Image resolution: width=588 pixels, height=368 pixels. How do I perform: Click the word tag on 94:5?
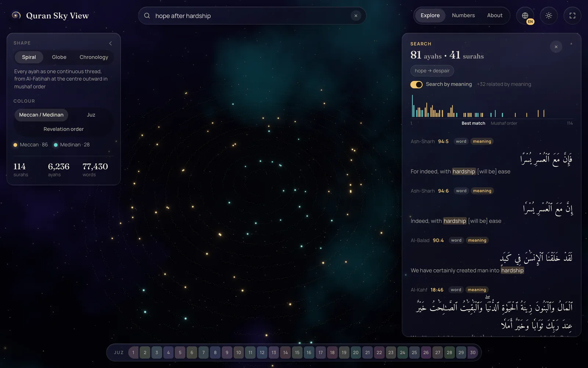pos(461,141)
